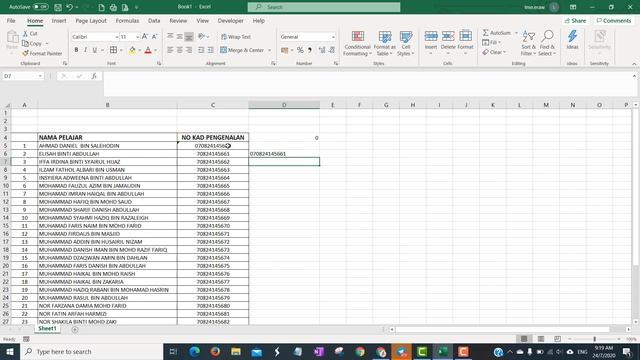The height and width of the screenshot is (360, 640).
Task: Toggle Italic formatting
Action: (85, 50)
